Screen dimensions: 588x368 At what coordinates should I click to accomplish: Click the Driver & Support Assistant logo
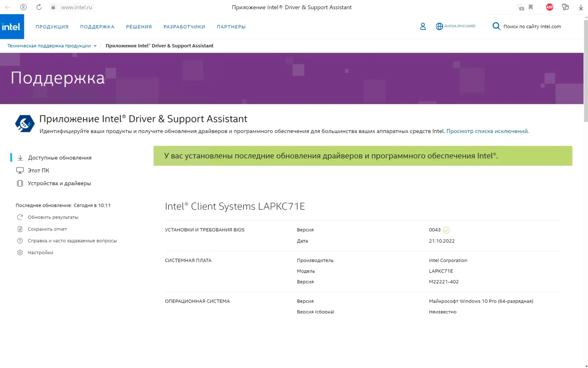pyautogui.click(x=25, y=124)
